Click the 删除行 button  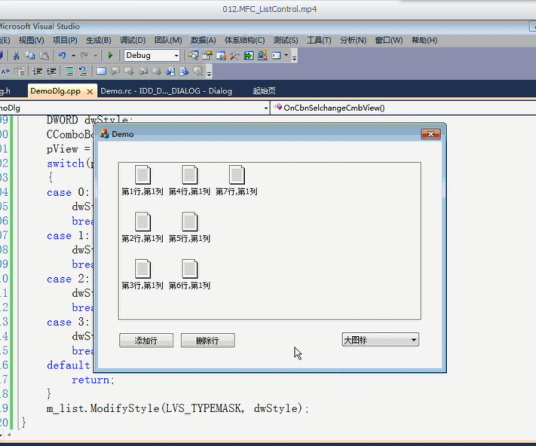click(x=207, y=340)
